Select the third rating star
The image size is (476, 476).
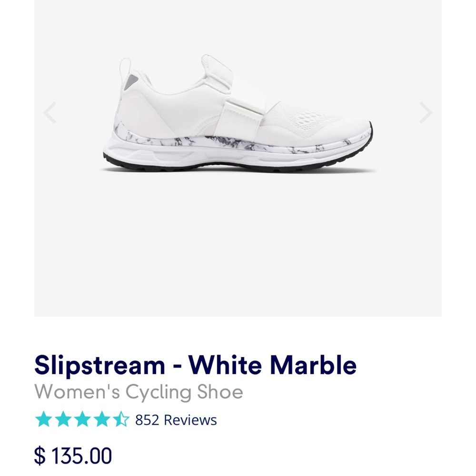pyautogui.click(x=80, y=419)
